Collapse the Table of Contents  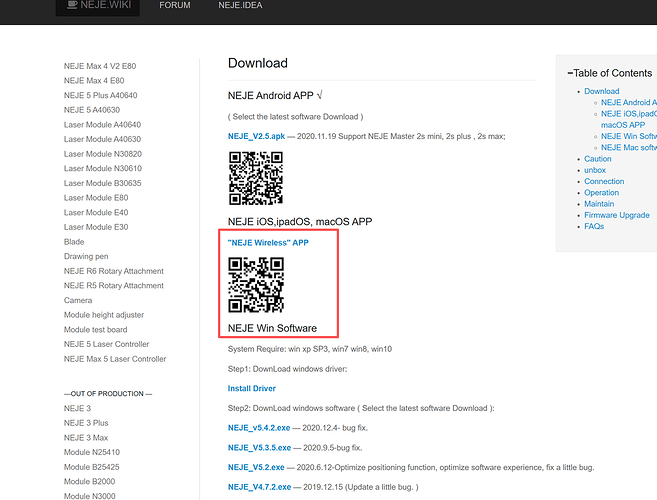coord(570,73)
